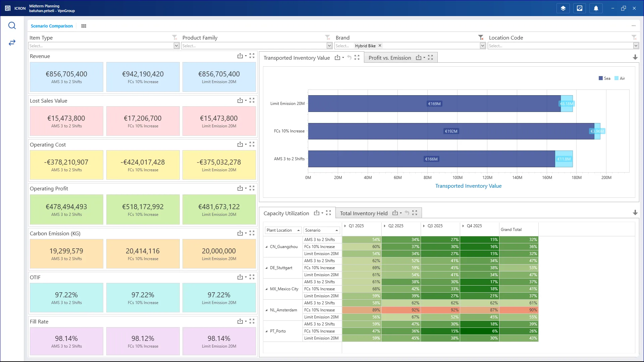Open the grid view icon beside Scenario Comparison
Image resolution: width=644 pixels, height=362 pixels.
point(83,26)
